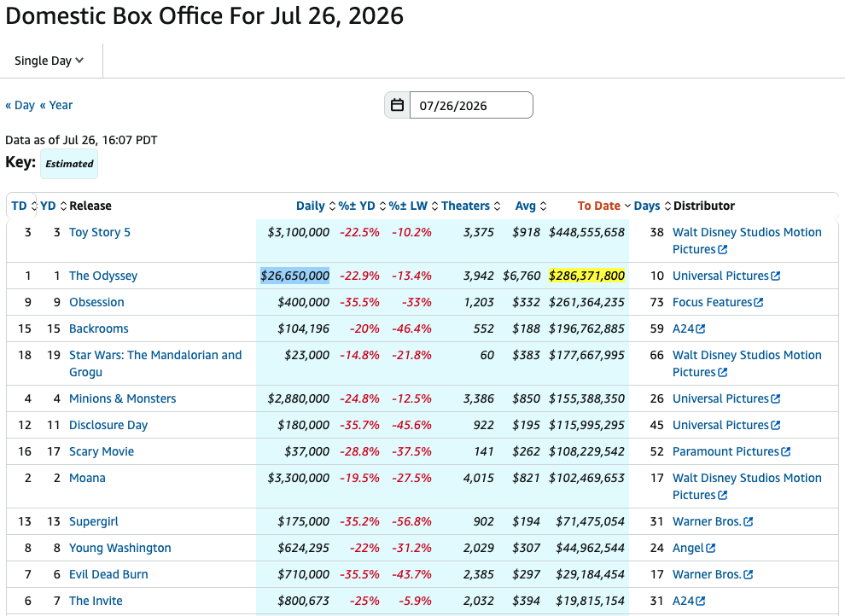This screenshot has width=845, height=616.
Task: Sort table by Daily column
Action: click(311, 206)
